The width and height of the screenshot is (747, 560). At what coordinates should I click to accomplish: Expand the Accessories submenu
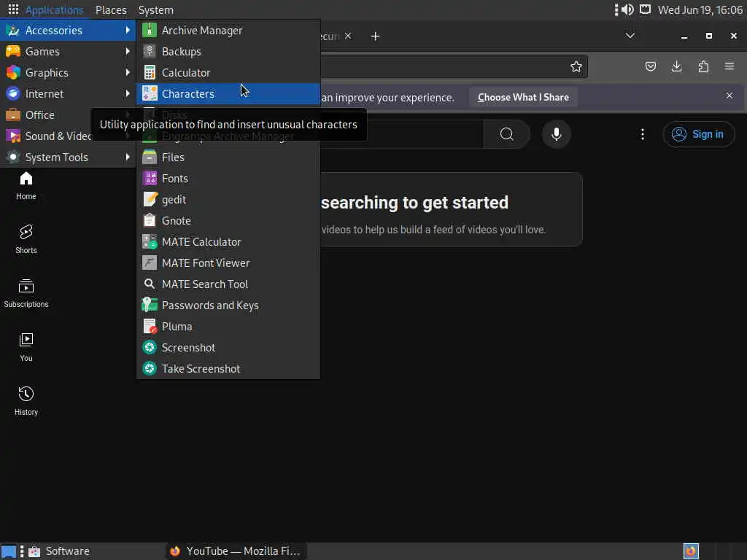[x=68, y=31]
